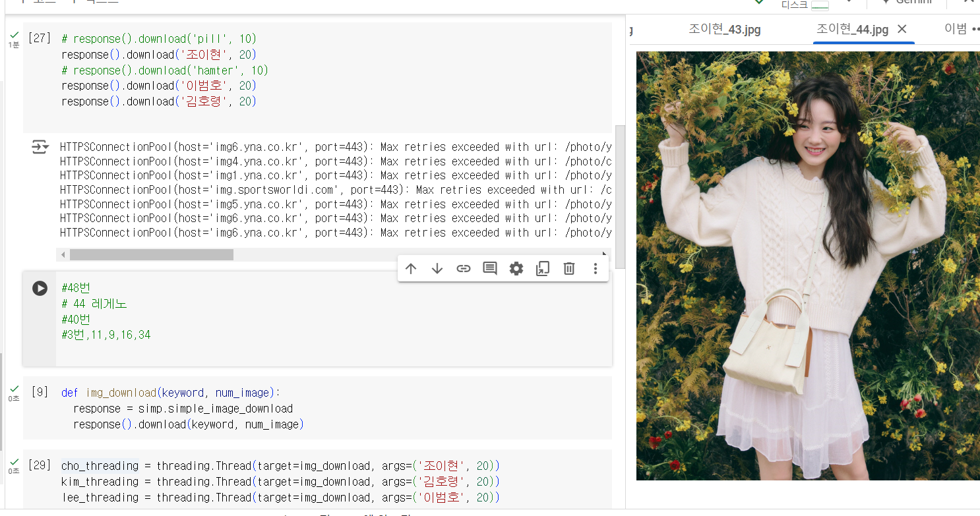Image resolution: width=980 pixels, height=516 pixels.
Task: Open more cell actions menu
Action: pyautogui.click(x=596, y=268)
